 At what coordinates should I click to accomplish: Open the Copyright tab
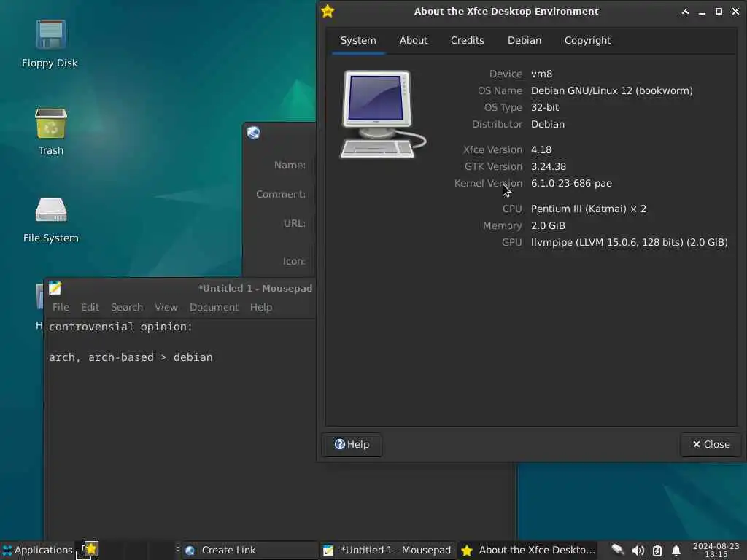click(x=587, y=41)
